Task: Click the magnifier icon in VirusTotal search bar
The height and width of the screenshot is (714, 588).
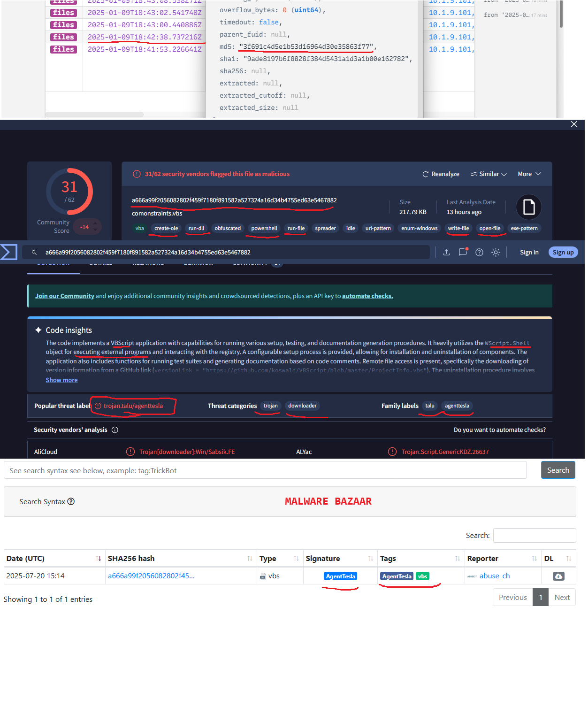Action: 34,253
